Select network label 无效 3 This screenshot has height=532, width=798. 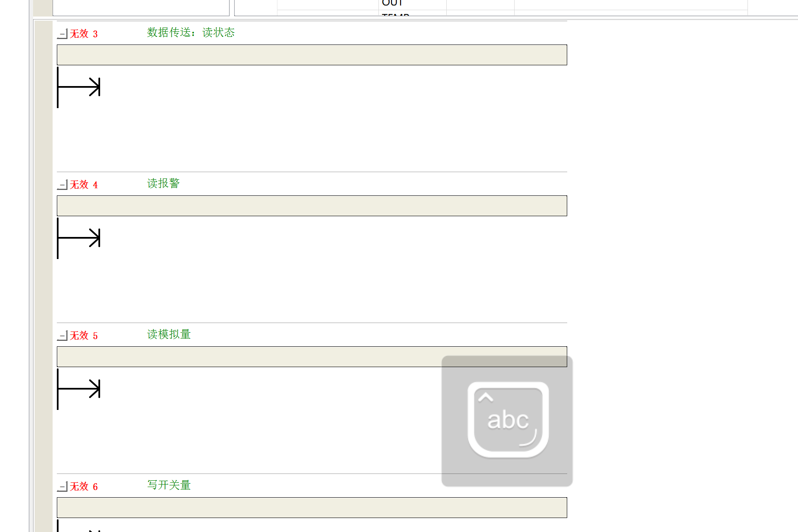[x=84, y=34]
